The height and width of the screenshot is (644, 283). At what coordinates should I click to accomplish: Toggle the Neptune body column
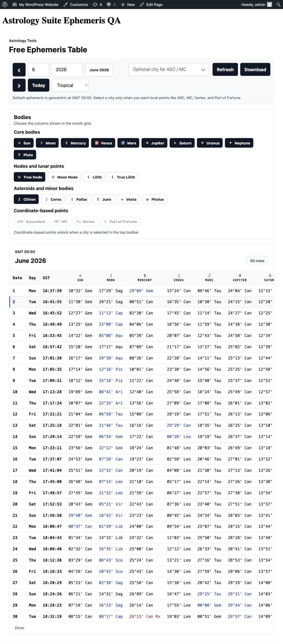coord(239,143)
